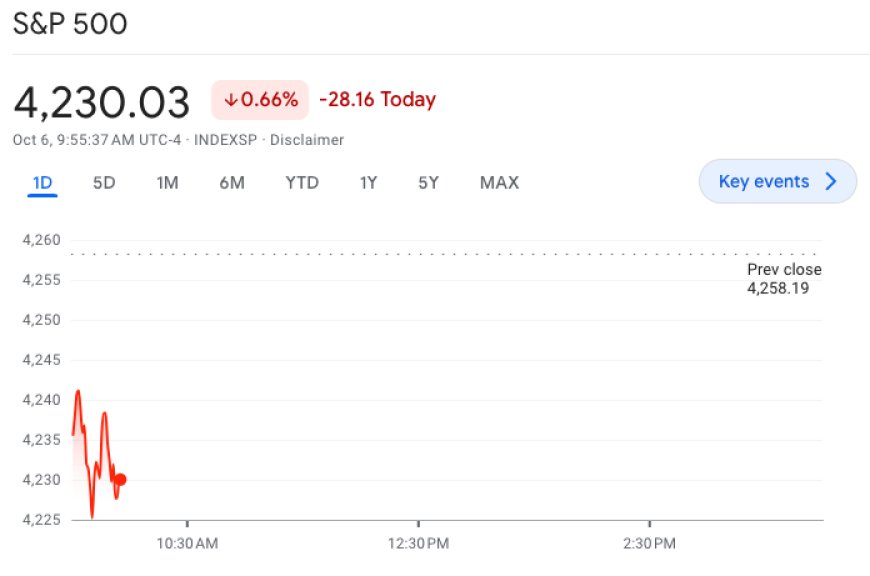Click the red downward arrow icon
Viewport: 870px width, 576px height.
pyautogui.click(x=232, y=100)
